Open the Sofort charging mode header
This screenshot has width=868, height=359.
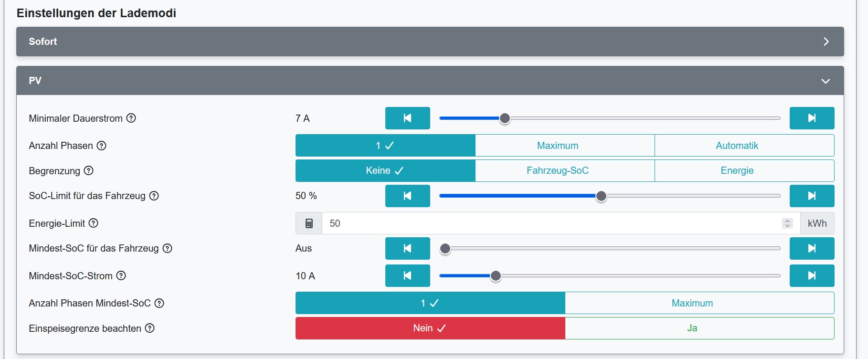pos(430,42)
